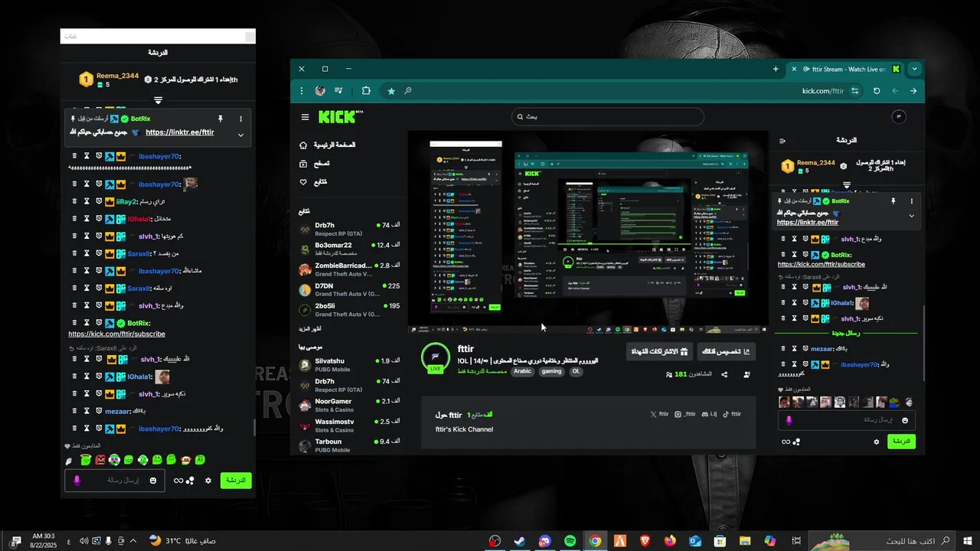The height and width of the screenshot is (551, 980).
Task: Collapse pinned message chevron in popout chat
Action: click(240, 135)
